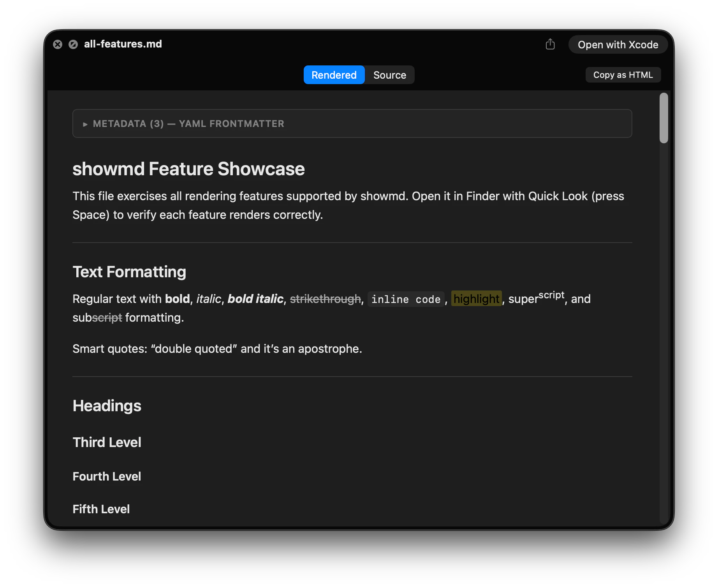Click the 'Fifth Level' heading

101,509
